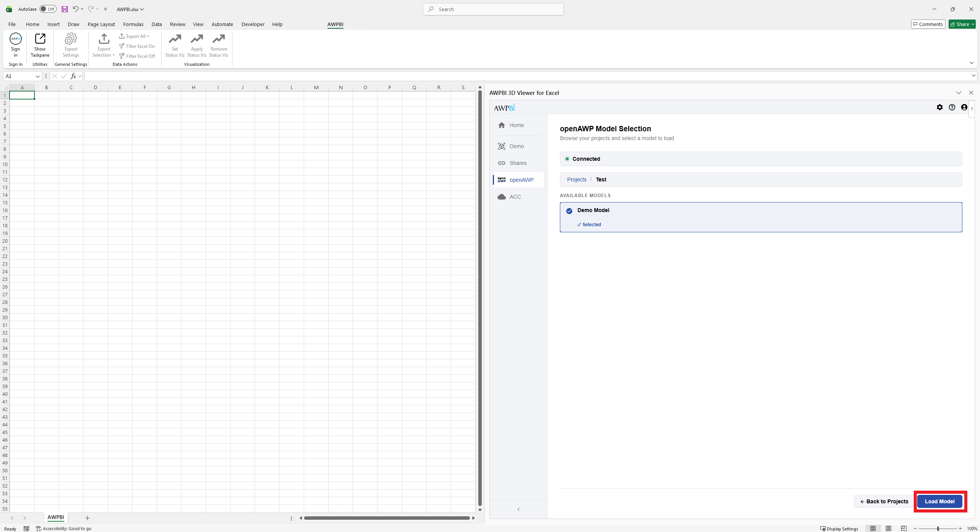The image size is (980, 532).
Task: Open Customize Quick Access Toolbar dropdown
Action: click(x=105, y=9)
